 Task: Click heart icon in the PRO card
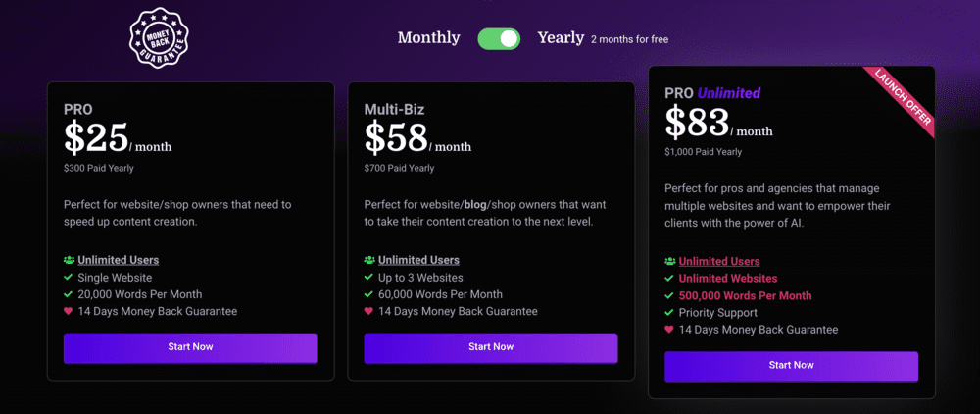pos(69,311)
